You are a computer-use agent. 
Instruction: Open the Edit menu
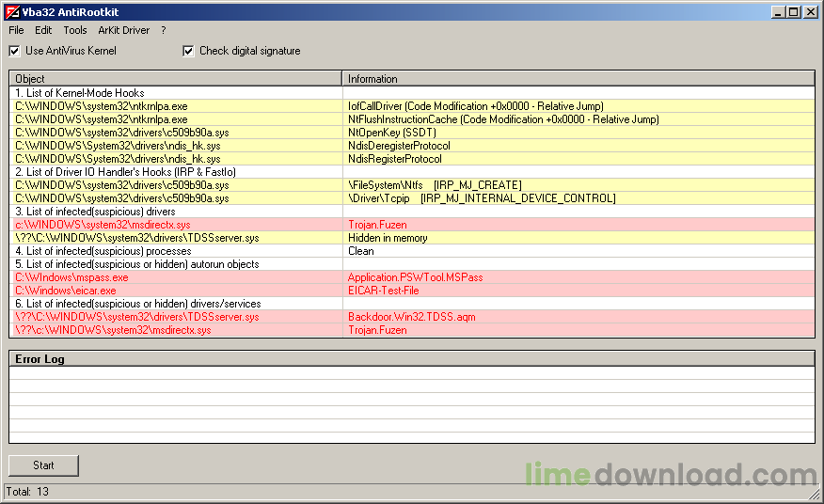tap(43, 30)
